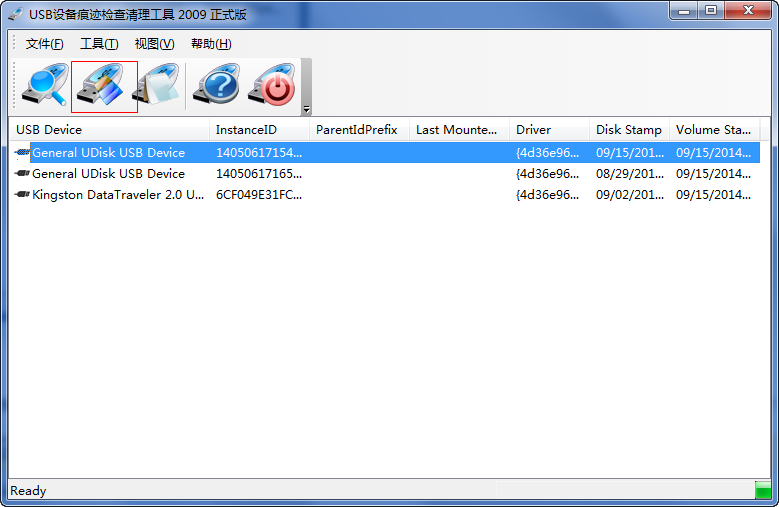Click the USB trace clean eraser icon

(100, 85)
